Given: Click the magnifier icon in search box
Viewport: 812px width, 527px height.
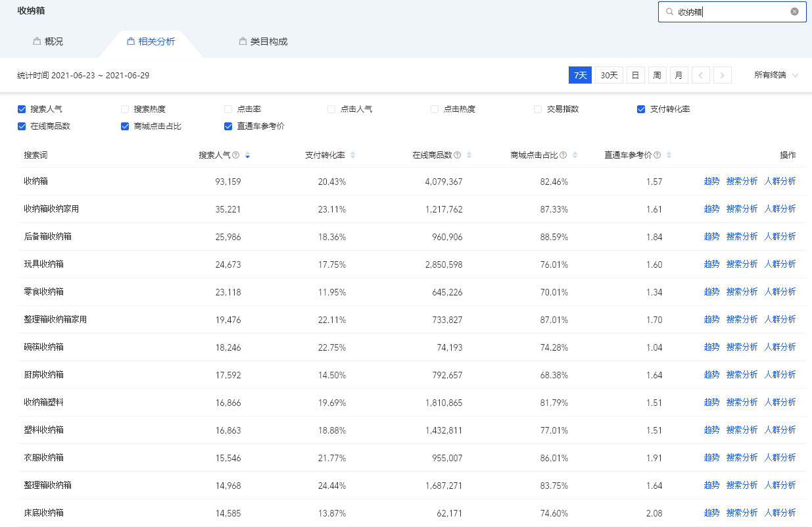Looking at the screenshot, I should (669, 12).
